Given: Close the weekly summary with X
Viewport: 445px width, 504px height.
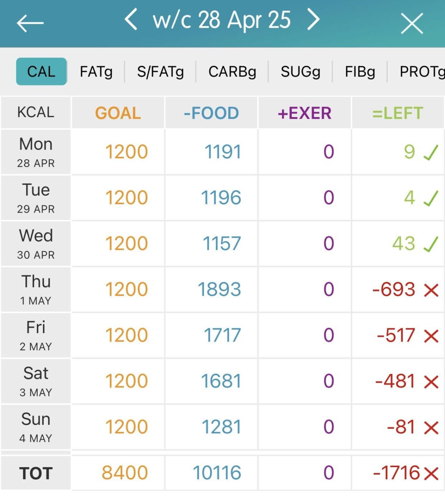Looking at the screenshot, I should tap(412, 23).
